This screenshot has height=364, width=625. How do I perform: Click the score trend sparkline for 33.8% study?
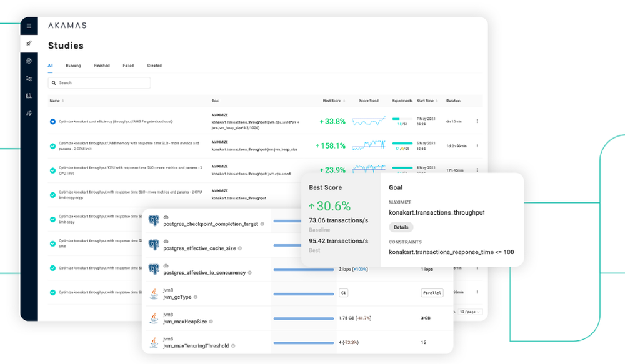coord(369,121)
